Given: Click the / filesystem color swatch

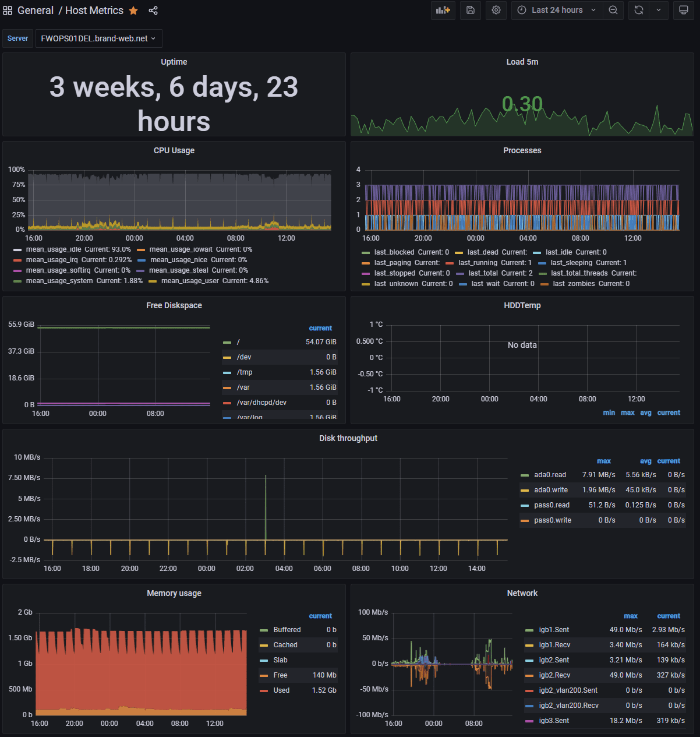Looking at the screenshot, I should (227, 342).
